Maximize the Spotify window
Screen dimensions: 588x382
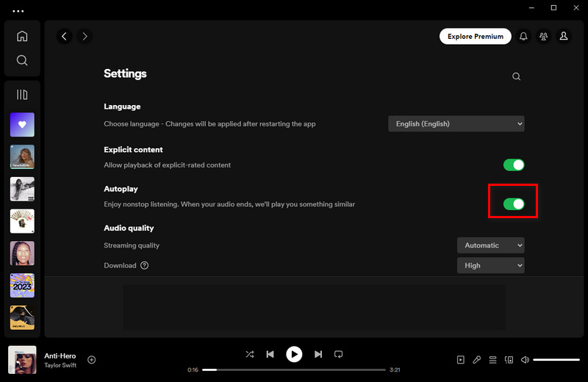tap(553, 8)
